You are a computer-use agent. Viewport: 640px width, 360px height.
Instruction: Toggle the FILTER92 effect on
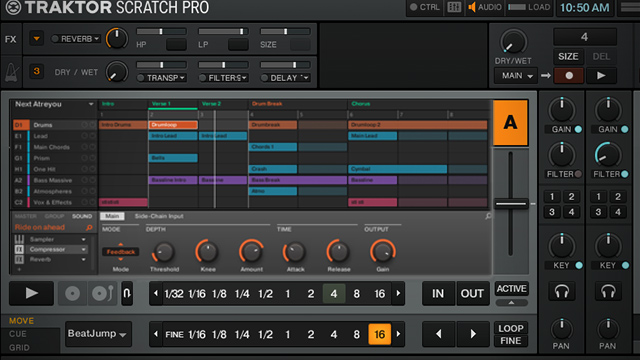(x=202, y=78)
